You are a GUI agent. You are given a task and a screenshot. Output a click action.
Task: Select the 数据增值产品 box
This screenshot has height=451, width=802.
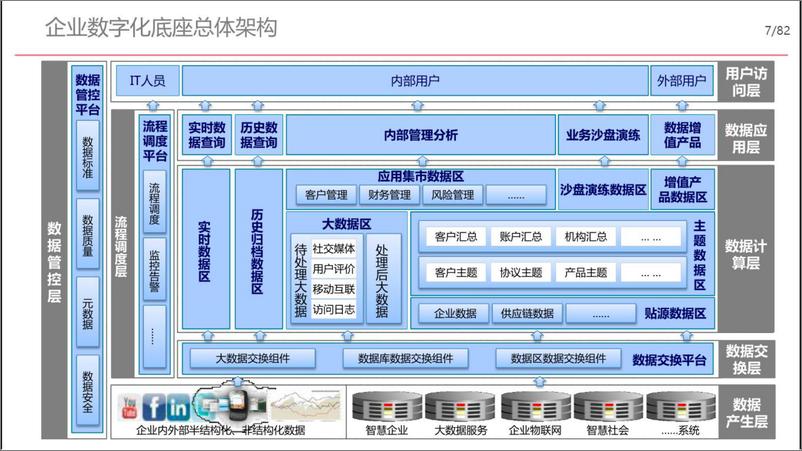682,135
